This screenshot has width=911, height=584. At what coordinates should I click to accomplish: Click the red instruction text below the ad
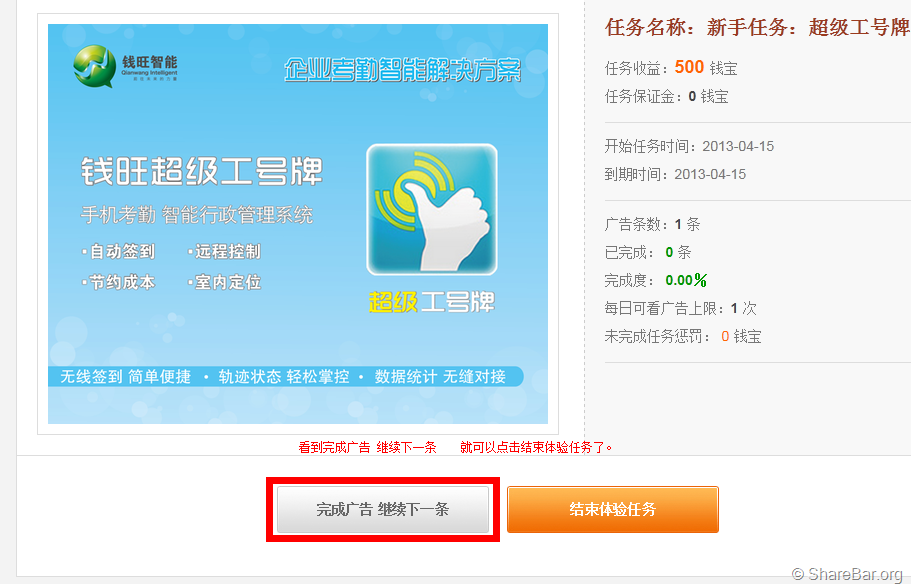[x=456, y=447]
